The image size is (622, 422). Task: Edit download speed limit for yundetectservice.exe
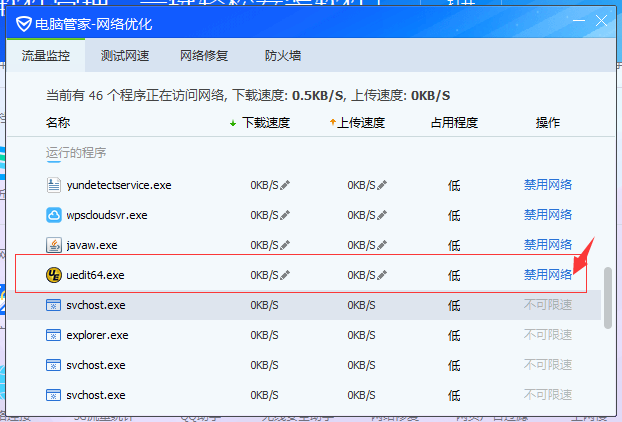285,185
